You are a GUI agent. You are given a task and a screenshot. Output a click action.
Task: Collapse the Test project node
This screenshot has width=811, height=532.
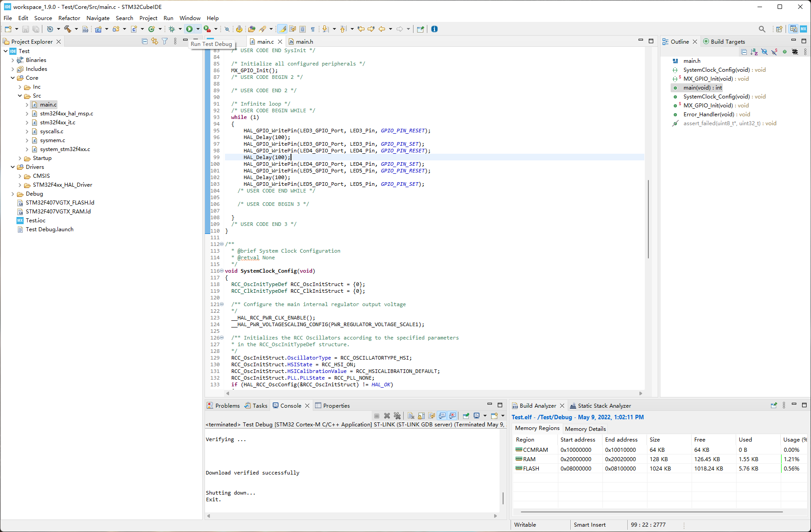pos(5,51)
